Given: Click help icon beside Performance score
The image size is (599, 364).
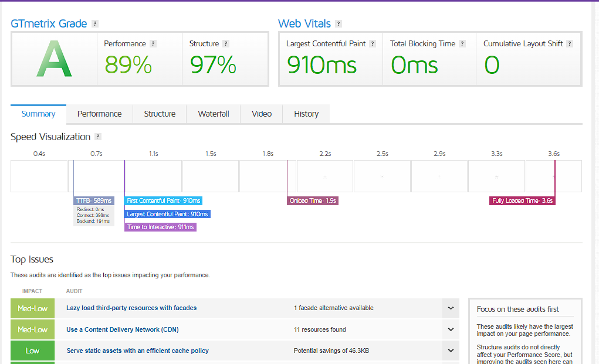Looking at the screenshot, I should (153, 43).
